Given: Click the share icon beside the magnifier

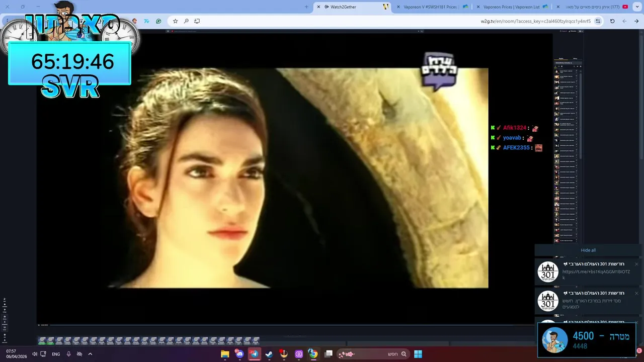Looking at the screenshot, I should coord(197,21).
